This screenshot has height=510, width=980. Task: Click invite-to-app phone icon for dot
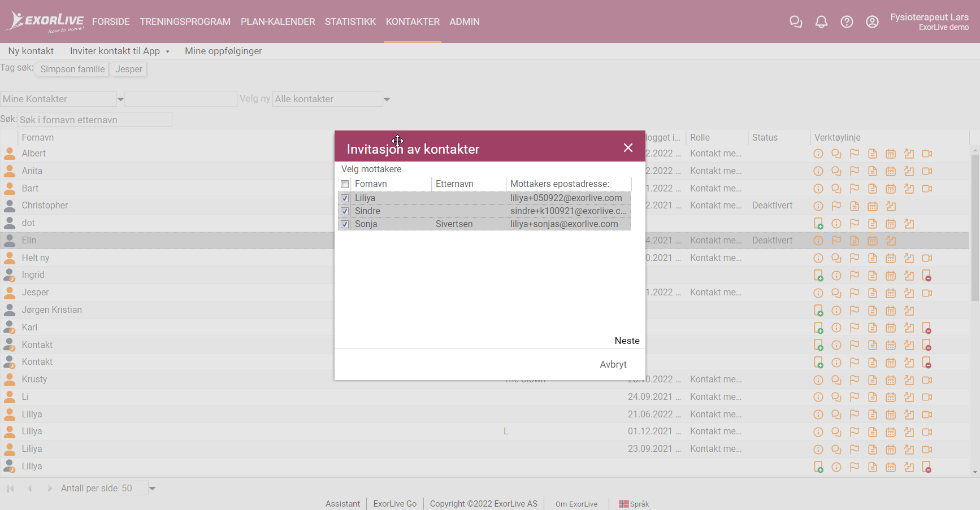tap(818, 224)
